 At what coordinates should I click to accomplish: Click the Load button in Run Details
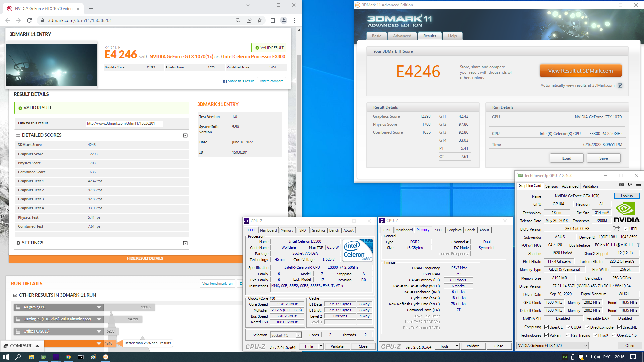pos(567,158)
